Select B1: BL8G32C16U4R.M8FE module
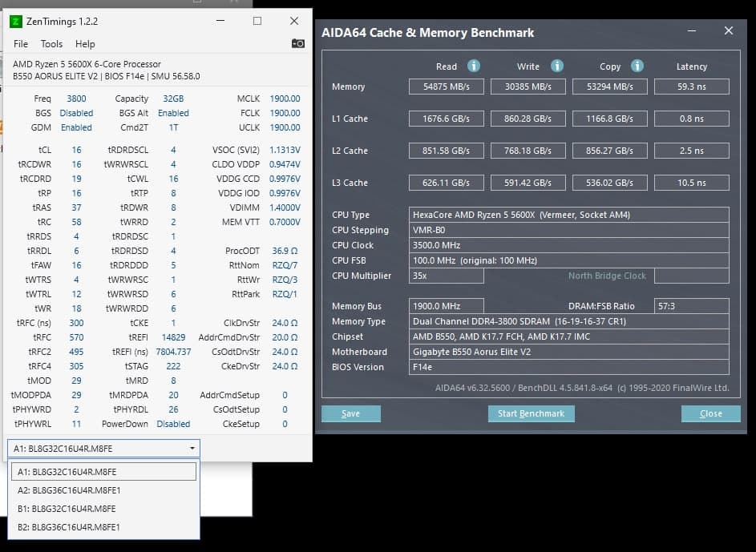The image size is (756, 552). tap(103, 509)
